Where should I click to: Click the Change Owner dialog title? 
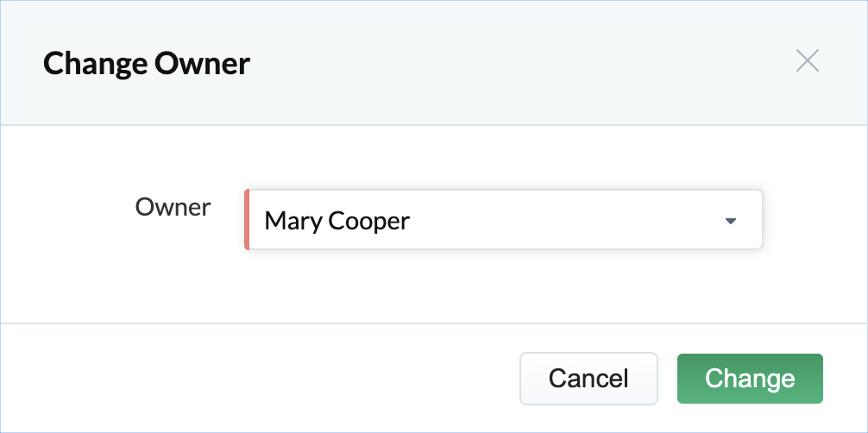coord(147,63)
